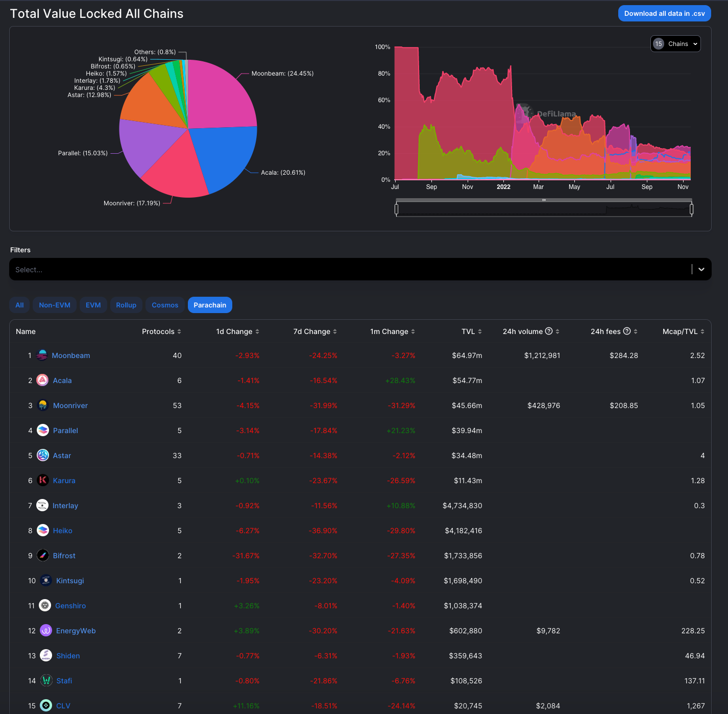Screen dimensions: 728x714
Task: Sort table by 1d Change arrows
Action: (257, 331)
